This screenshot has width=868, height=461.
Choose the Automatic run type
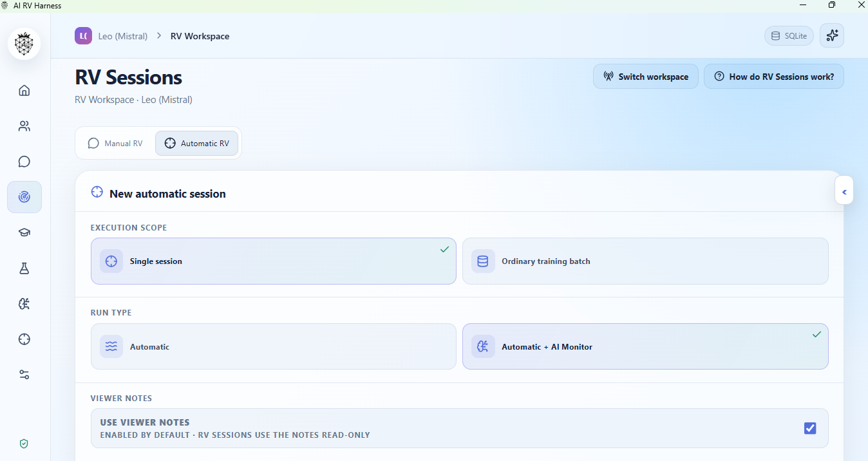(274, 346)
